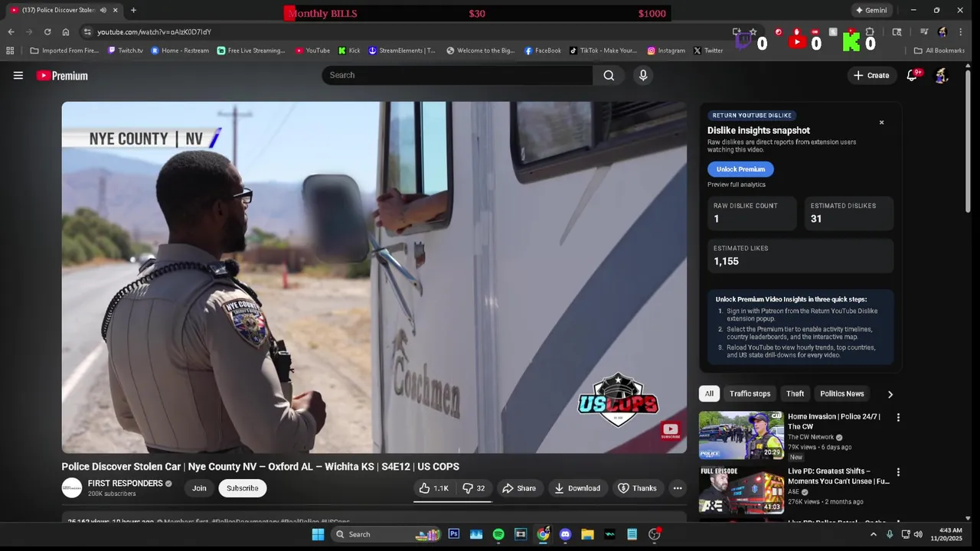Open the YouTube account avatar menu
Image resolution: width=980 pixels, height=551 pixels.
(942, 75)
